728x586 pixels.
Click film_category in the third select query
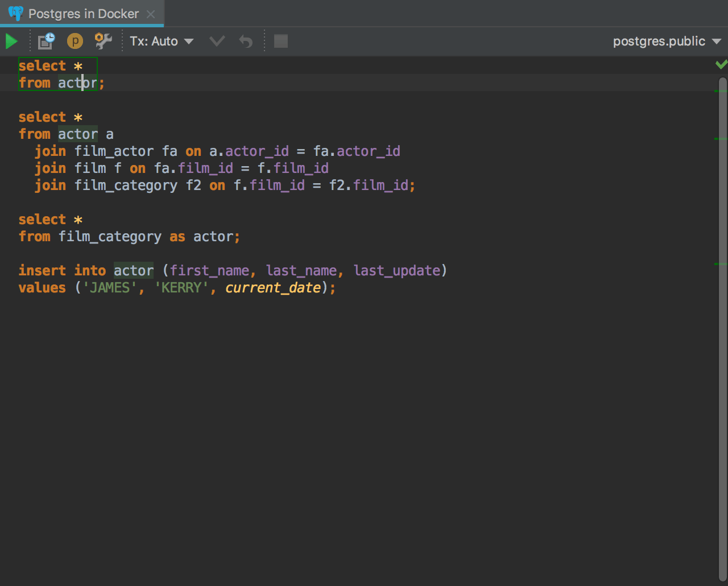(x=110, y=237)
